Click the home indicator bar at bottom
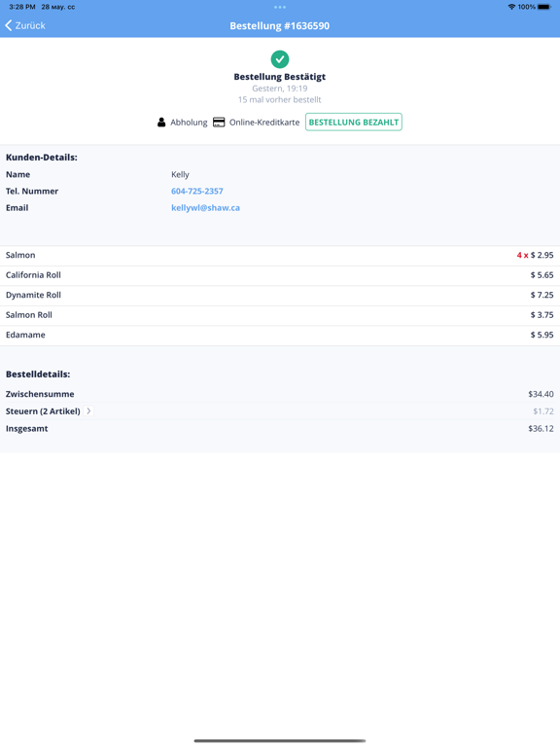This screenshot has width=560, height=747. coord(280,741)
